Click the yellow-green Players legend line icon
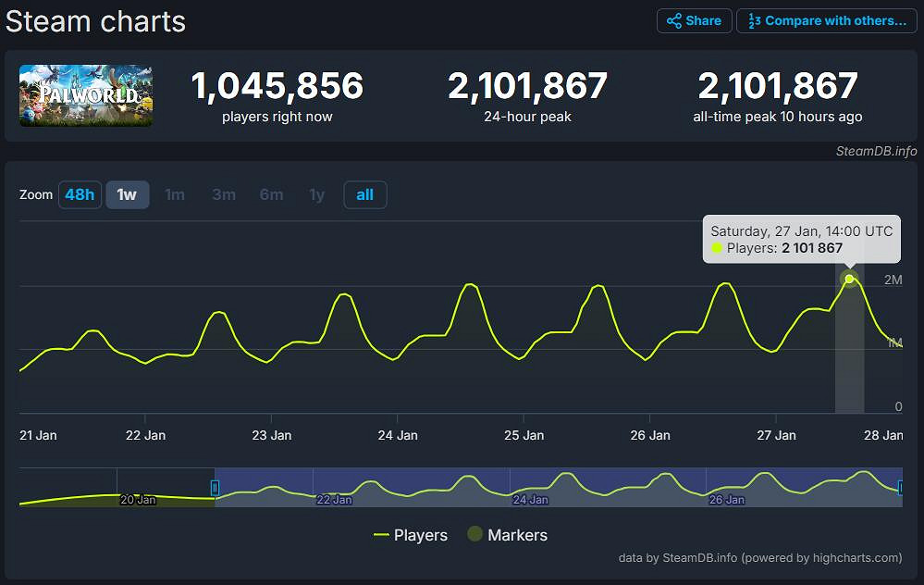This screenshot has width=924, height=585. (381, 535)
